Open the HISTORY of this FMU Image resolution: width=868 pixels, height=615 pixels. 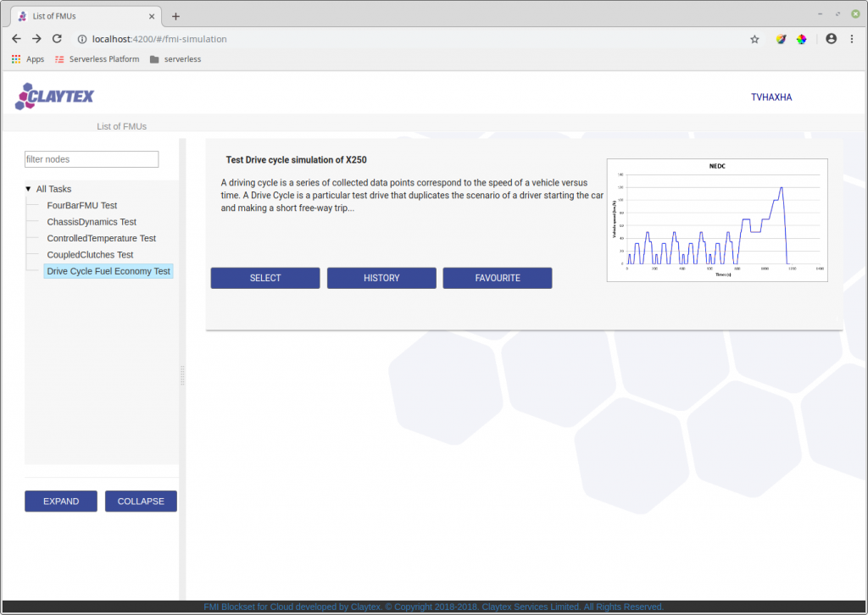pos(381,278)
